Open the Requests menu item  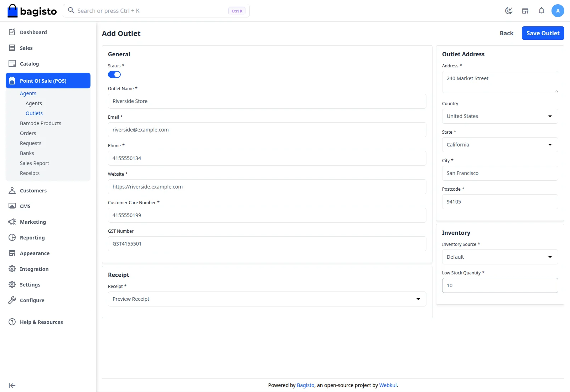(x=31, y=143)
